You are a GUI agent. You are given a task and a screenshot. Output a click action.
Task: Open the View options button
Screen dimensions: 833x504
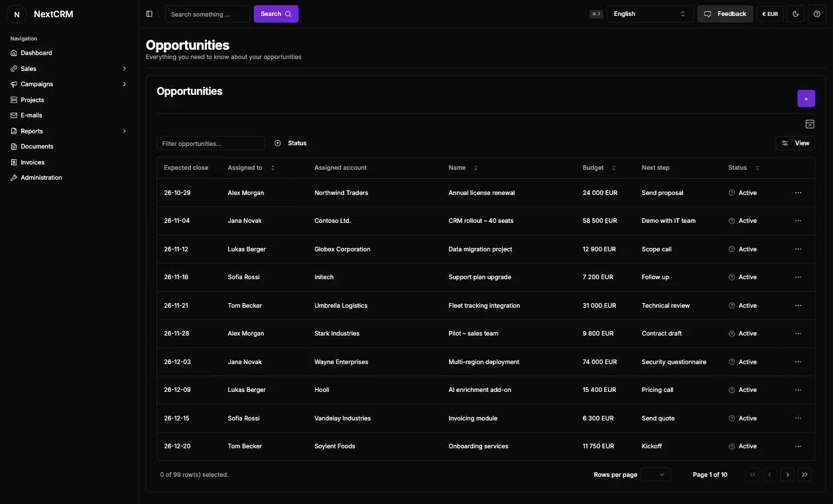click(x=795, y=143)
